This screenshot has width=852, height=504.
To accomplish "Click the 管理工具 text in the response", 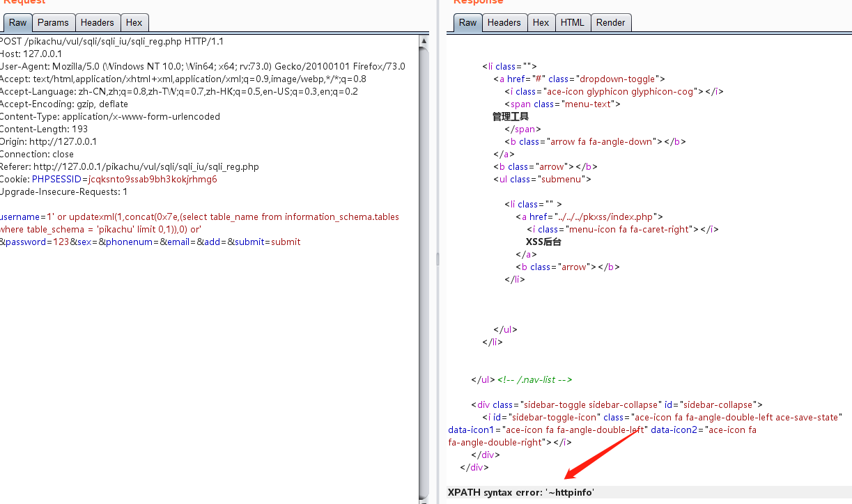I will 511,116.
